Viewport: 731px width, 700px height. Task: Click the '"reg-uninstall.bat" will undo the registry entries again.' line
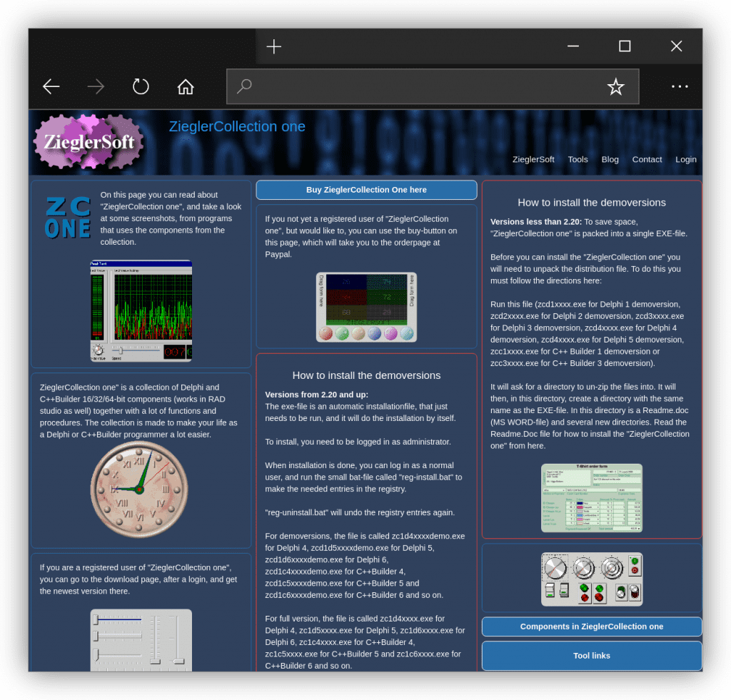pos(360,512)
